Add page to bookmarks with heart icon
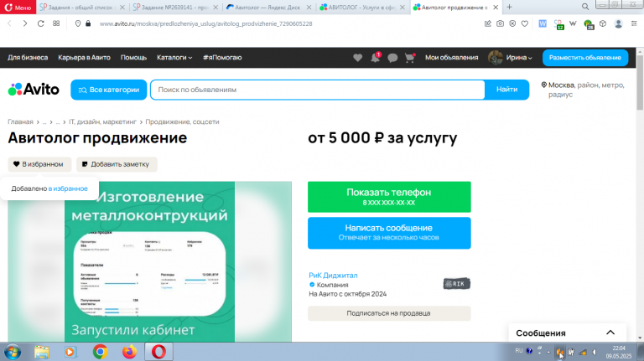 click(524, 23)
